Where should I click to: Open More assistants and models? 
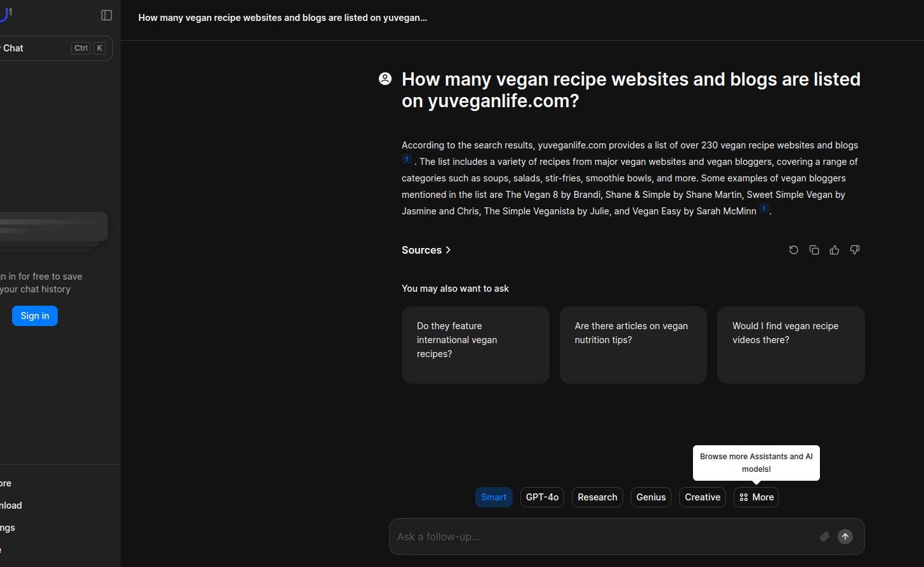point(756,497)
